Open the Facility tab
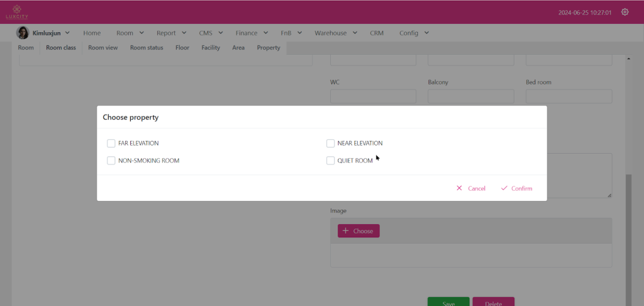 (211, 48)
